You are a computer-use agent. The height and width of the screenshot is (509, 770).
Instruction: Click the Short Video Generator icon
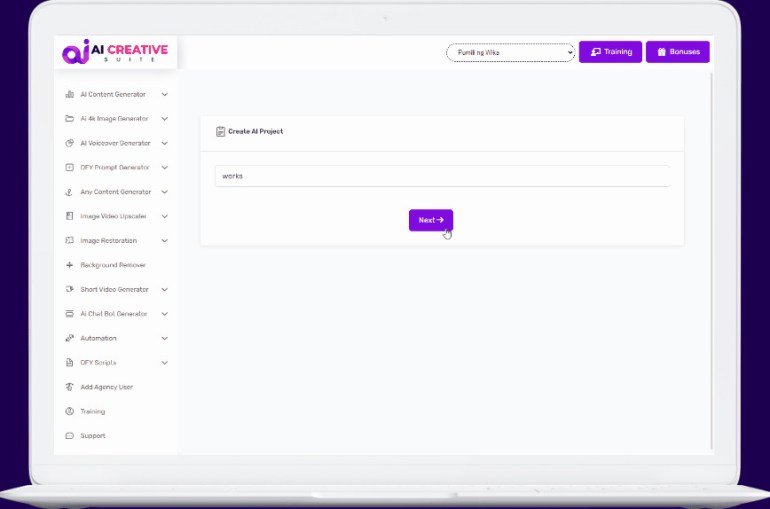[70, 289]
